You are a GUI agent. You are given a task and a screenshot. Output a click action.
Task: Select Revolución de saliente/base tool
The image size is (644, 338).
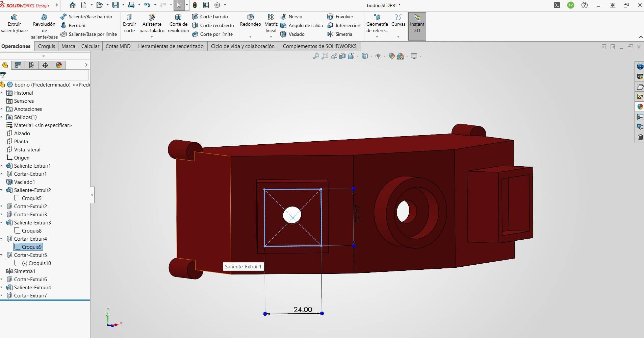pos(44,26)
